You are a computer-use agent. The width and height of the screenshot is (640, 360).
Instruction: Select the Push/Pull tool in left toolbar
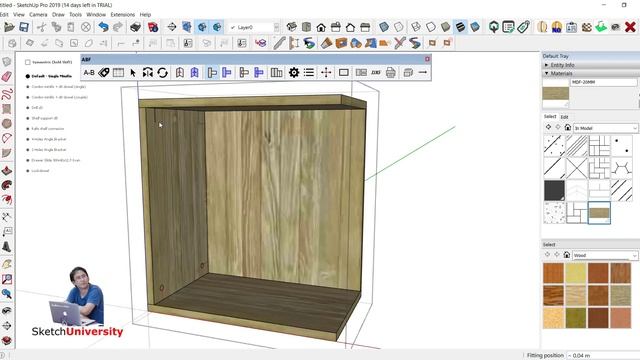coord(7,171)
